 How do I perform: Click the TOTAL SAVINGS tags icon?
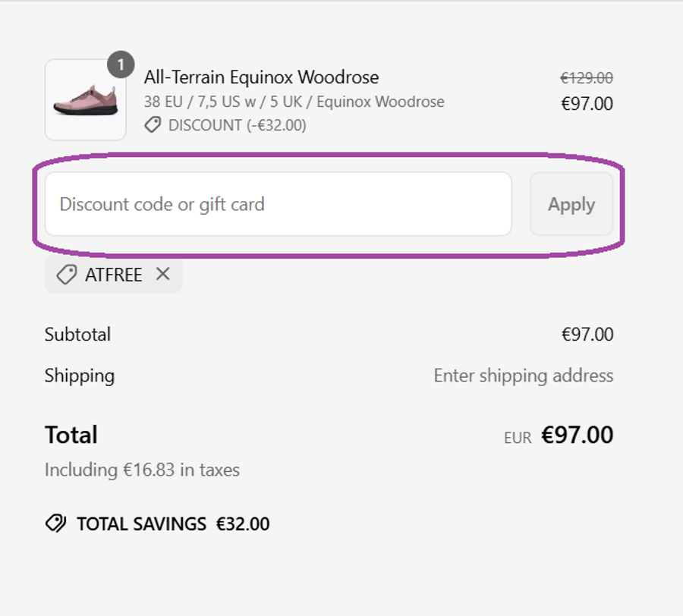(55, 523)
